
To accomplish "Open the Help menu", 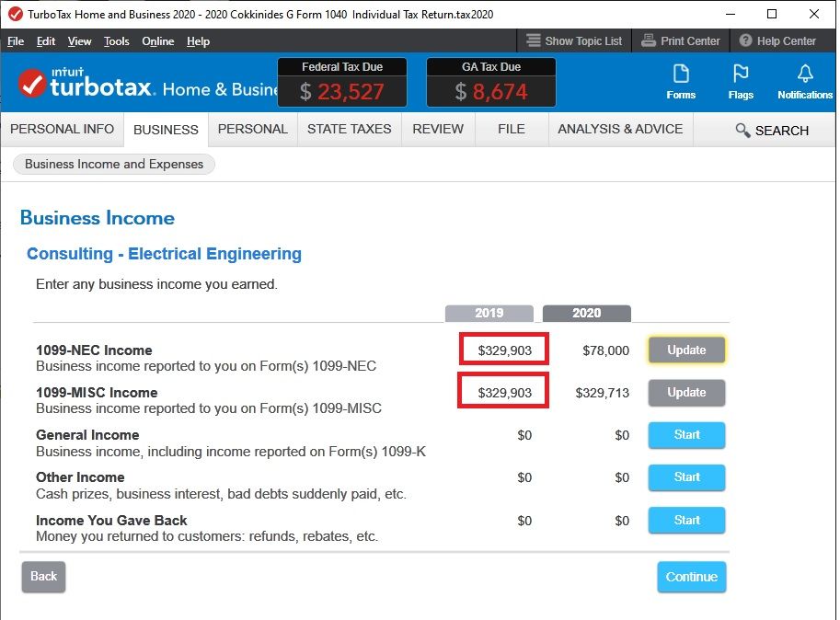I will pos(198,41).
